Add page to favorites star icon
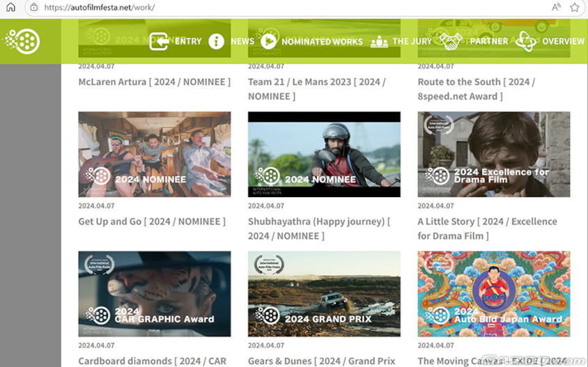 574,8
